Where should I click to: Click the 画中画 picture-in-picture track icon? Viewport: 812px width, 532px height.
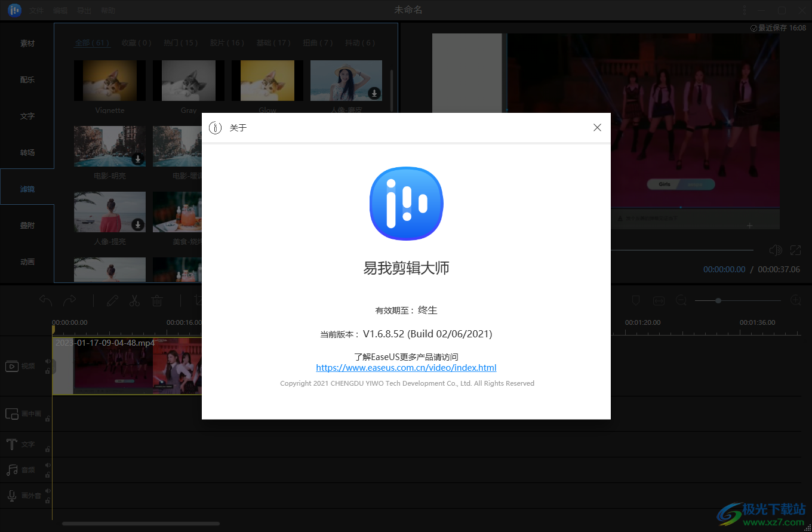(12, 414)
